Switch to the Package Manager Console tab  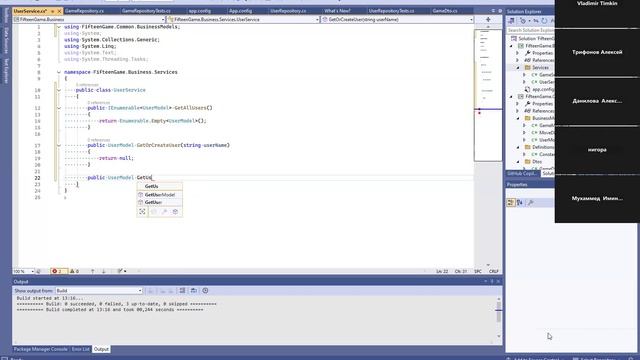pos(40,349)
